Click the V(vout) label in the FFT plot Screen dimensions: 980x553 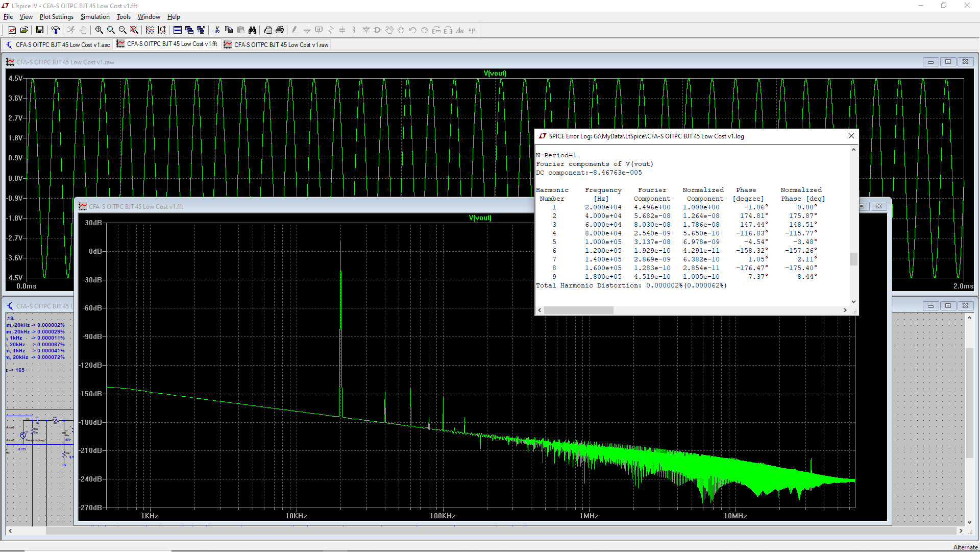click(x=480, y=218)
